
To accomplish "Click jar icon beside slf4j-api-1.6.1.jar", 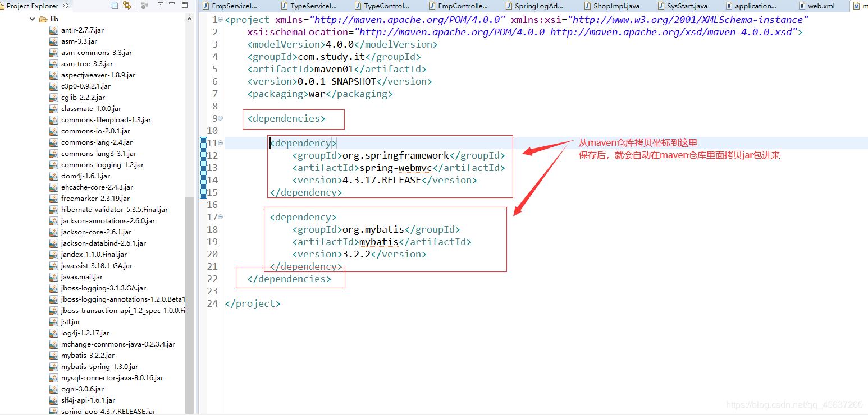I will tap(54, 400).
